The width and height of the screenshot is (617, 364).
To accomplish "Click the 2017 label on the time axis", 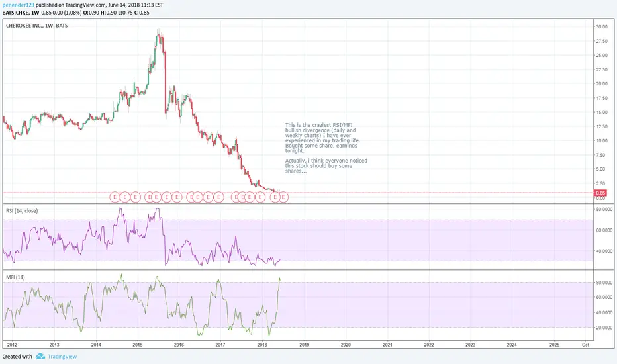I will (220, 345).
